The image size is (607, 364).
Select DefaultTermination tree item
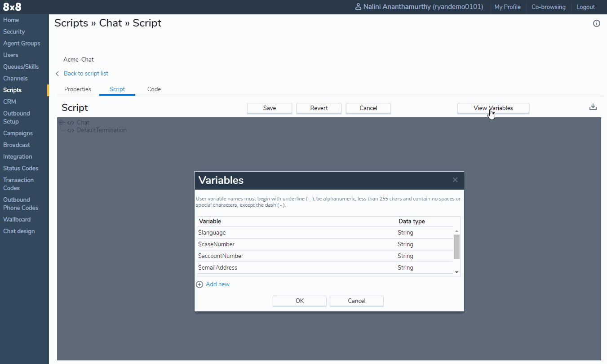click(102, 130)
